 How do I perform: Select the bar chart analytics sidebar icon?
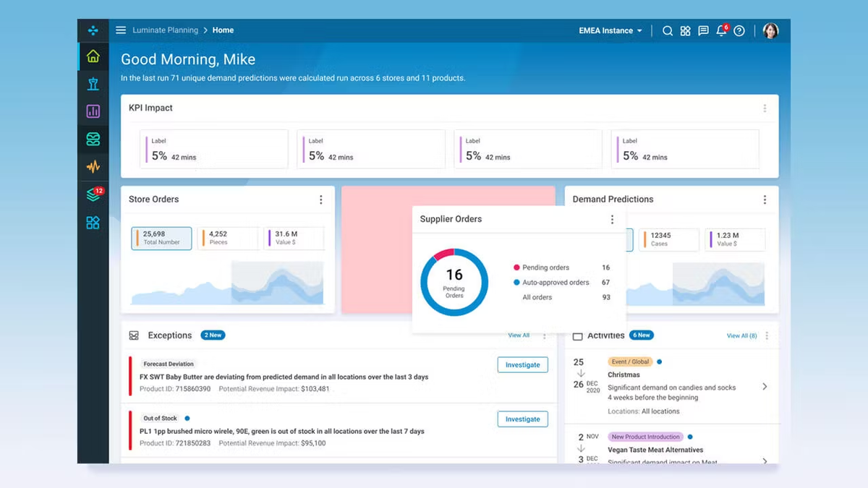93,111
